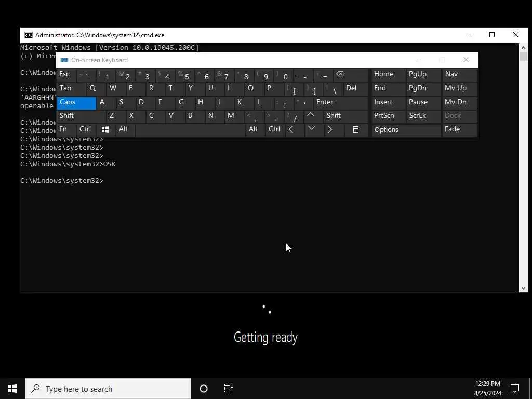Click the equals sign key
Viewport: 532px width, 399px height.
coord(323,75)
